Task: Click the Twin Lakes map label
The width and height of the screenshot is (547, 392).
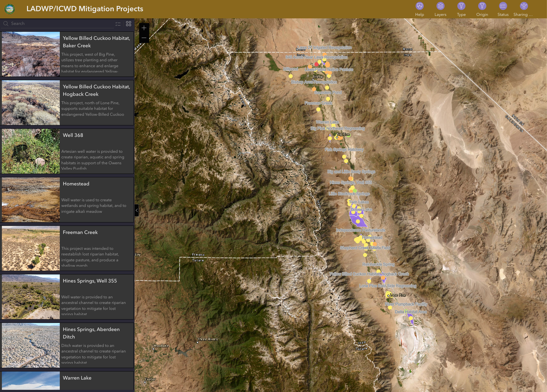Action: click(x=359, y=202)
